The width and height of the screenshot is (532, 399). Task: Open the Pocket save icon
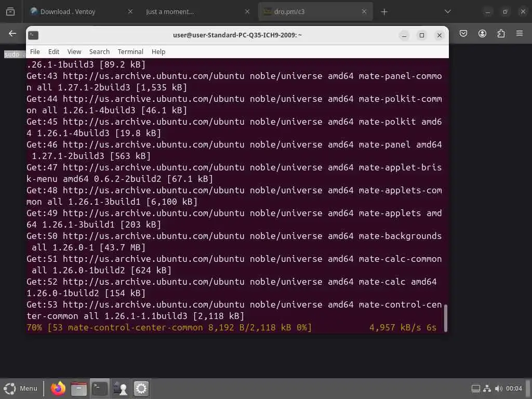(x=463, y=33)
